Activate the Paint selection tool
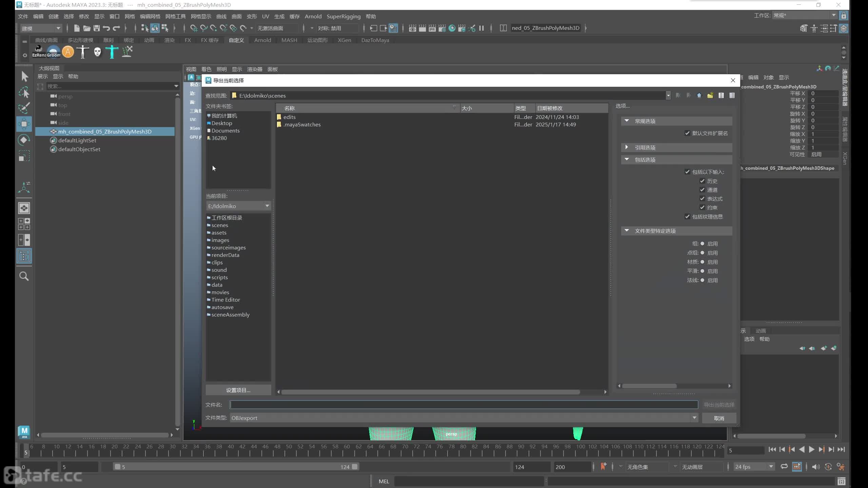 tap(24, 108)
